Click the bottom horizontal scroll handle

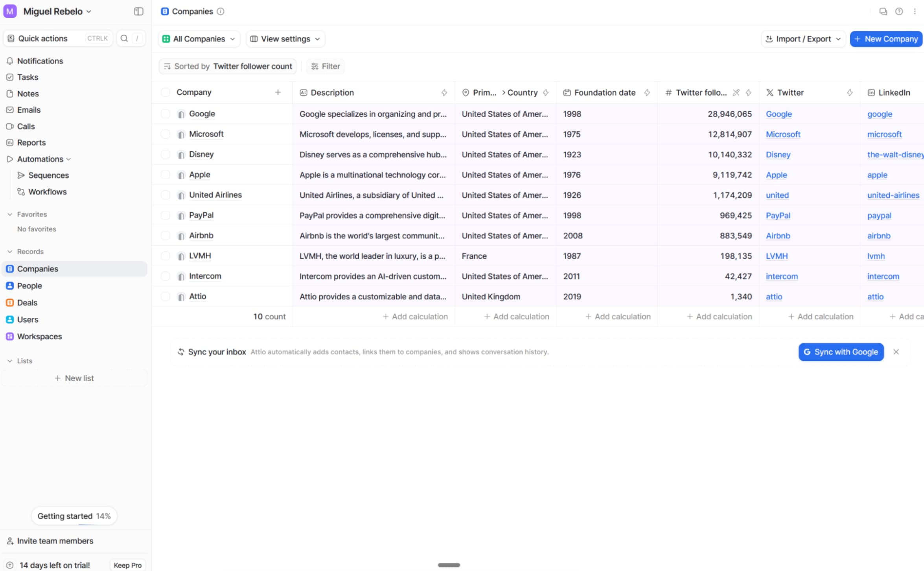coord(449,565)
